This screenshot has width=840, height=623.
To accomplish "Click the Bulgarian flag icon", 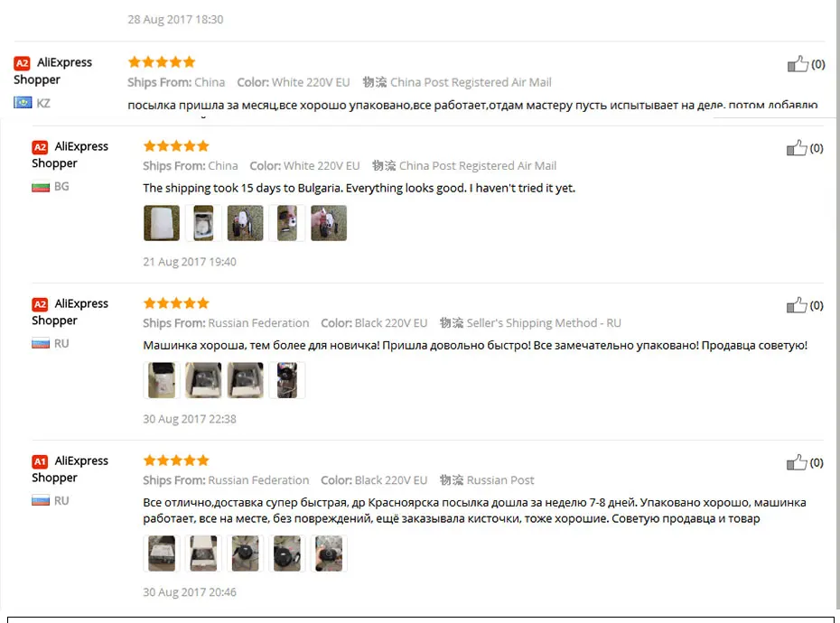I will (41, 186).
